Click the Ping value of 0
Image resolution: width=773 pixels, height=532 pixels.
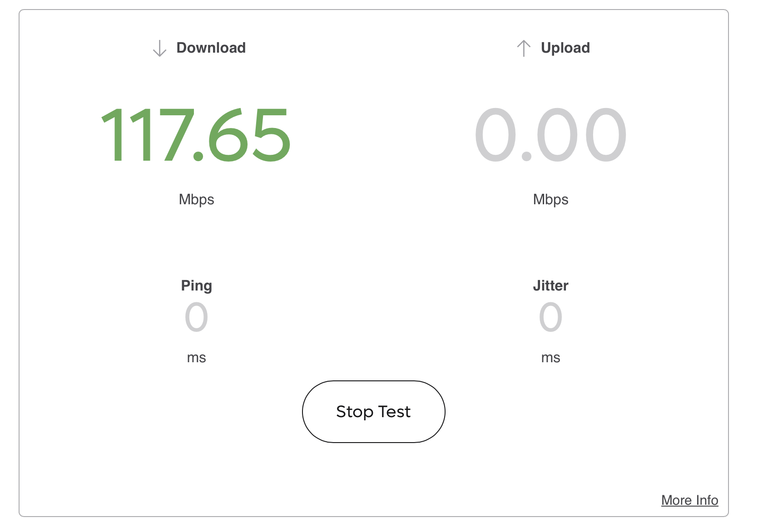[196, 317]
